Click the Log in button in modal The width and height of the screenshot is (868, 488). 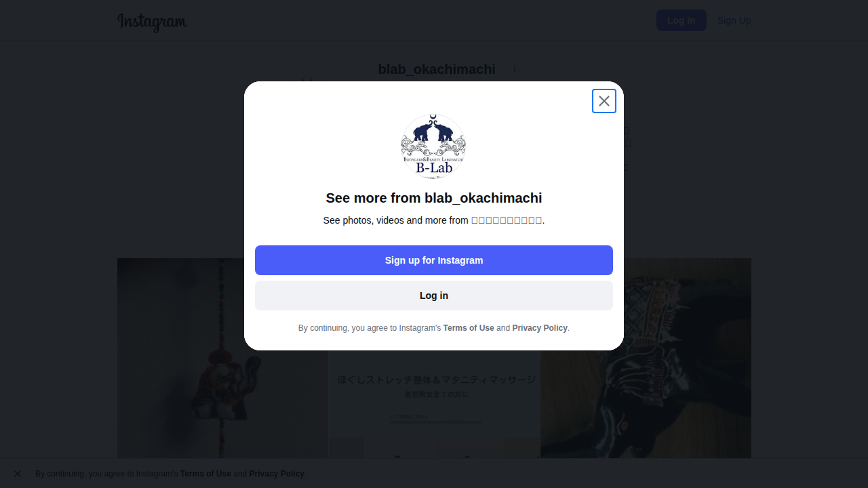click(x=434, y=296)
